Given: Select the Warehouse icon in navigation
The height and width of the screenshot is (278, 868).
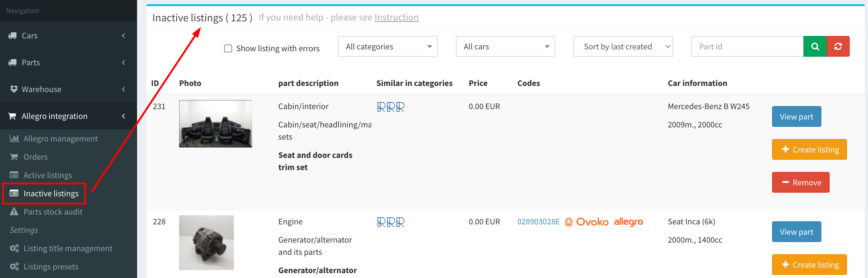Looking at the screenshot, I should pyautogui.click(x=14, y=89).
